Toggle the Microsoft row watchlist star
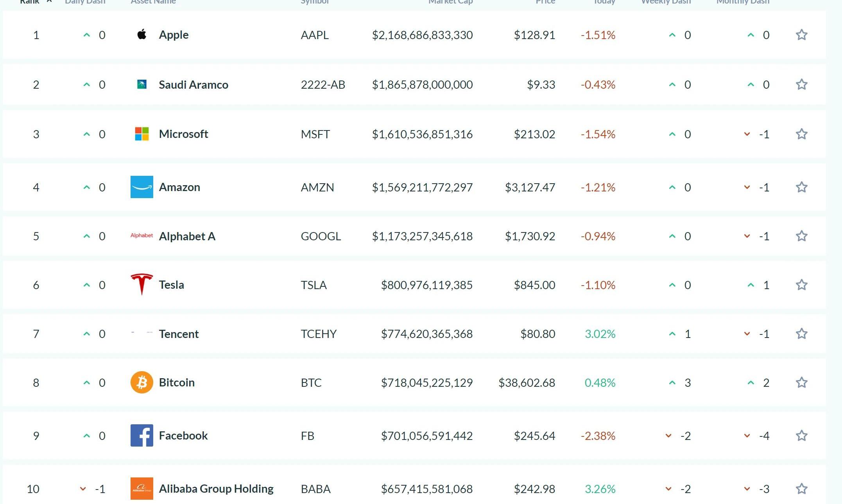 [802, 134]
